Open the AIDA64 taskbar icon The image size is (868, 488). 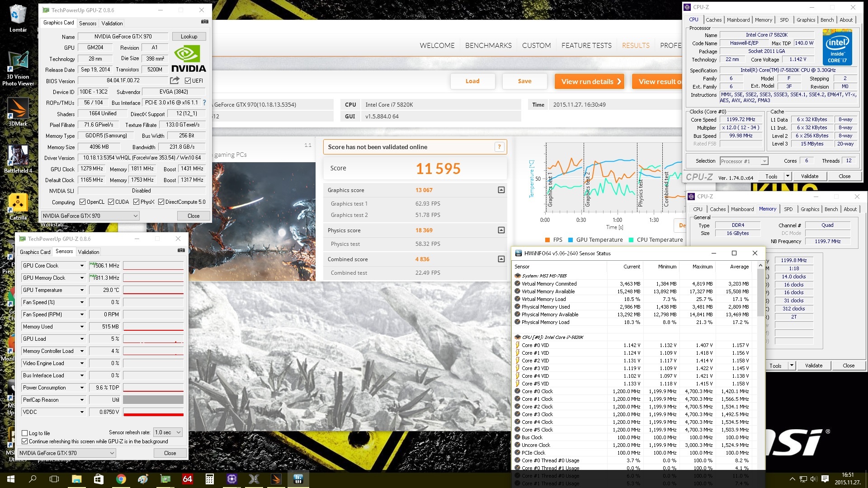point(187,479)
